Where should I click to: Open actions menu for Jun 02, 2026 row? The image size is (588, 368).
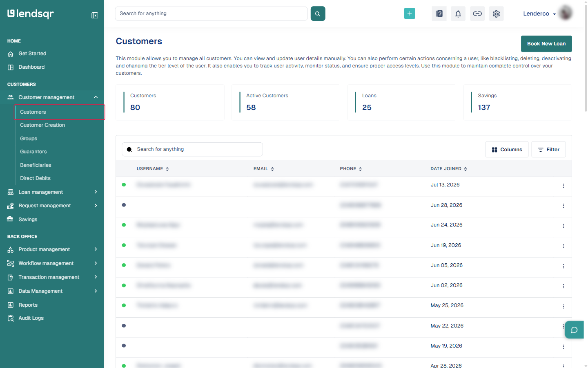pyautogui.click(x=563, y=286)
